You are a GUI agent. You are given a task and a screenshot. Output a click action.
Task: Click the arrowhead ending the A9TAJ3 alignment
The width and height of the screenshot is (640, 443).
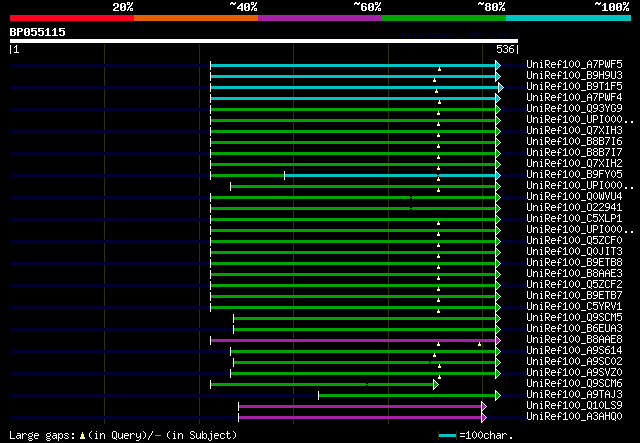[498, 396]
